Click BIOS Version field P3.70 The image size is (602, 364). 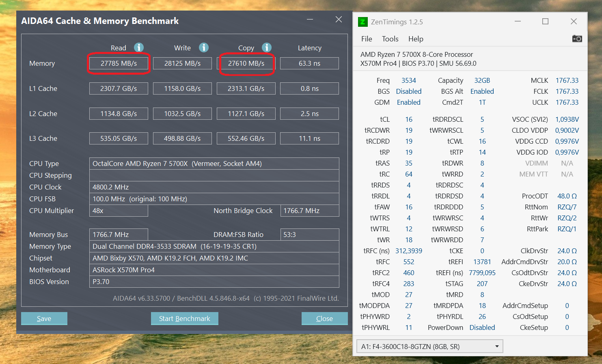(x=214, y=282)
